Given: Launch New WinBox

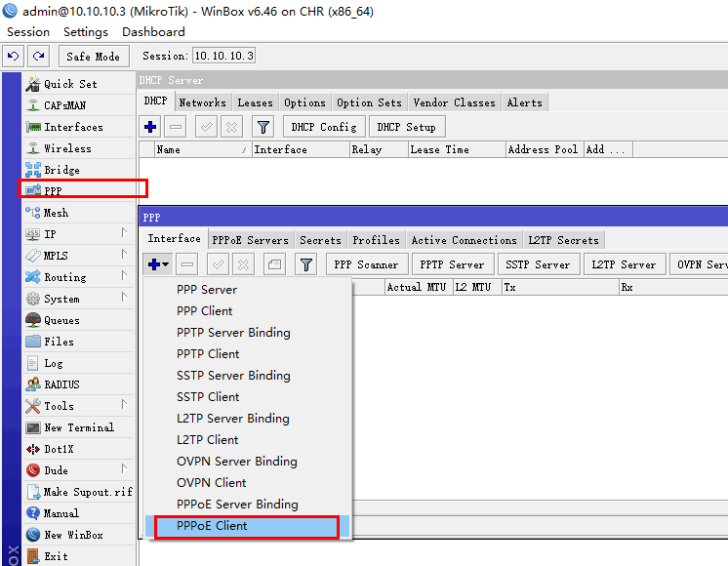Looking at the screenshot, I should [x=78, y=535].
